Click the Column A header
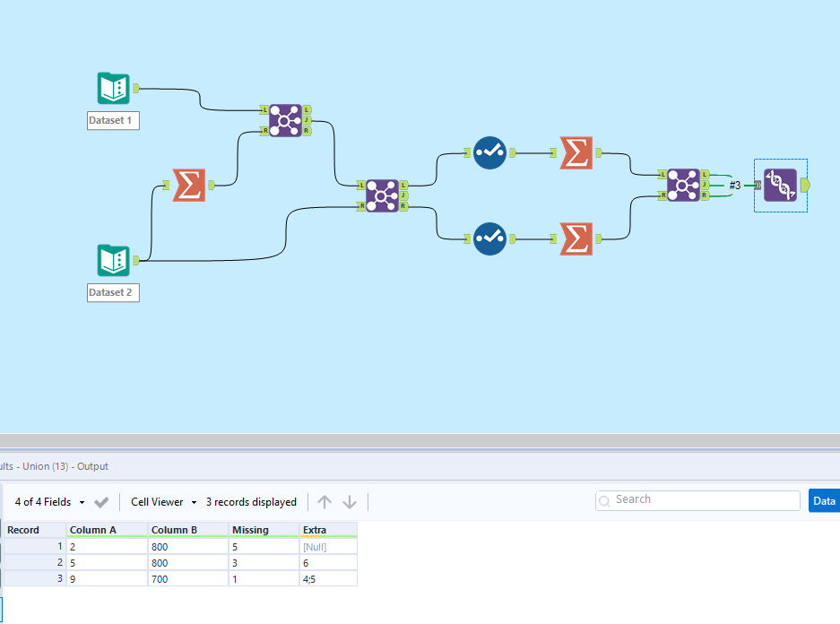Image resolution: width=840 pixels, height=624 pixels. click(x=108, y=530)
